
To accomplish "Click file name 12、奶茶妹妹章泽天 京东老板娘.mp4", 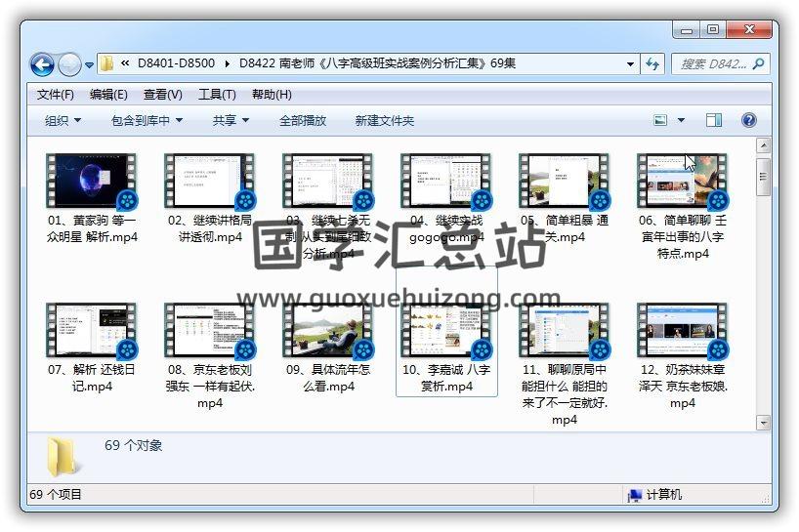I will (x=683, y=386).
